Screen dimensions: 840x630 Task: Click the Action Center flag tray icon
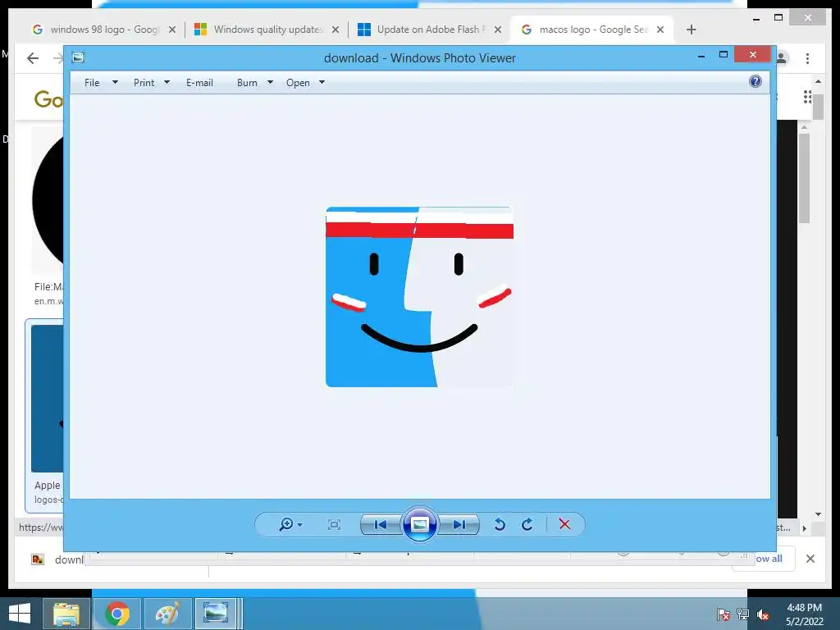723,614
